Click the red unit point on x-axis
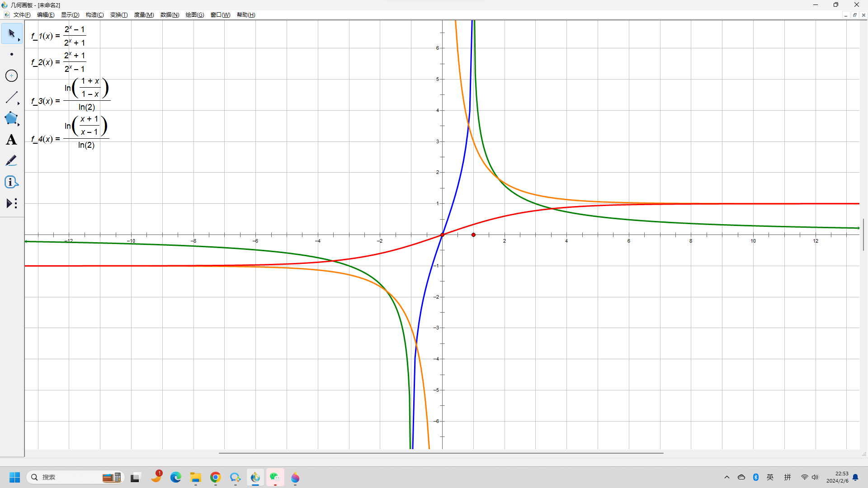This screenshot has width=868, height=488. pos(473,235)
